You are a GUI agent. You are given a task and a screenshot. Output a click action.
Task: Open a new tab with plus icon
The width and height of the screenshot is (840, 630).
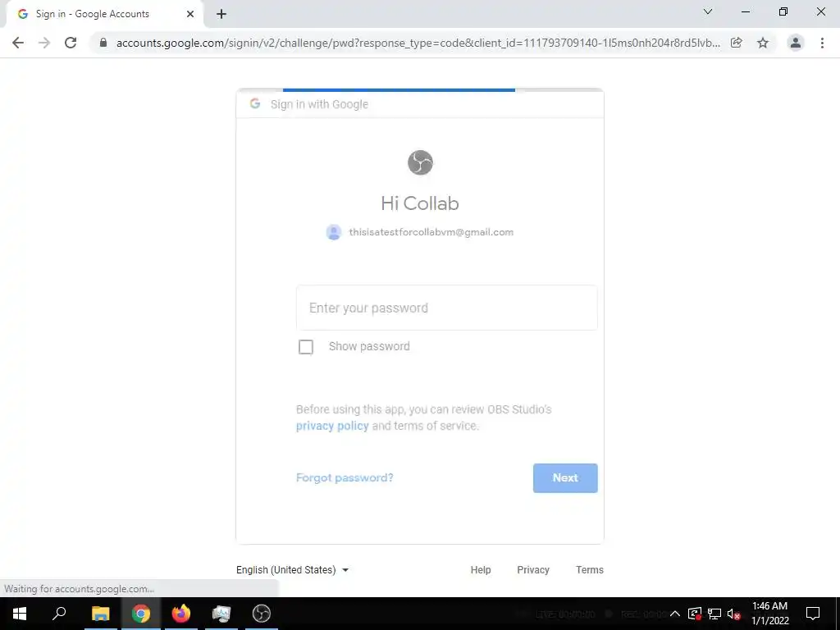point(221,14)
